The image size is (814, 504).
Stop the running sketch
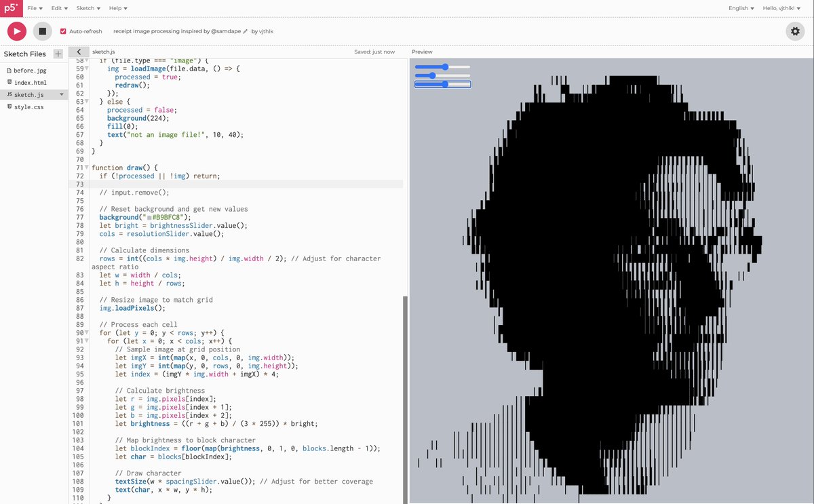click(42, 31)
